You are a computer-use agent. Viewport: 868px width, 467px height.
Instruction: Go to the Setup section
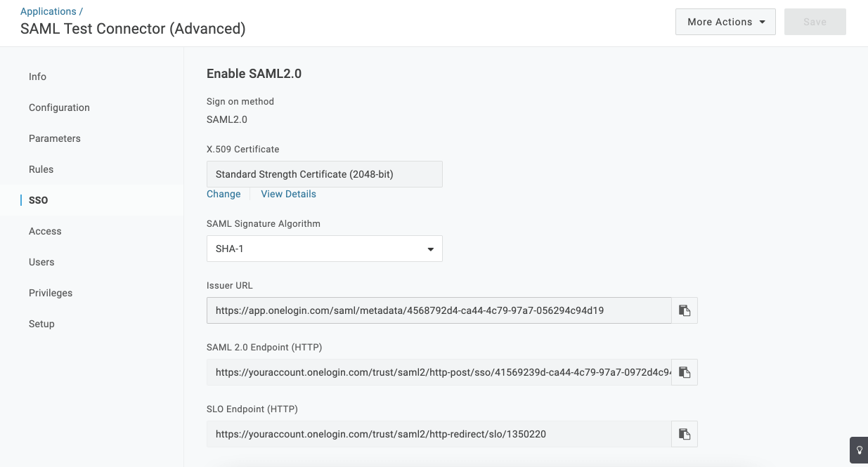(41, 324)
